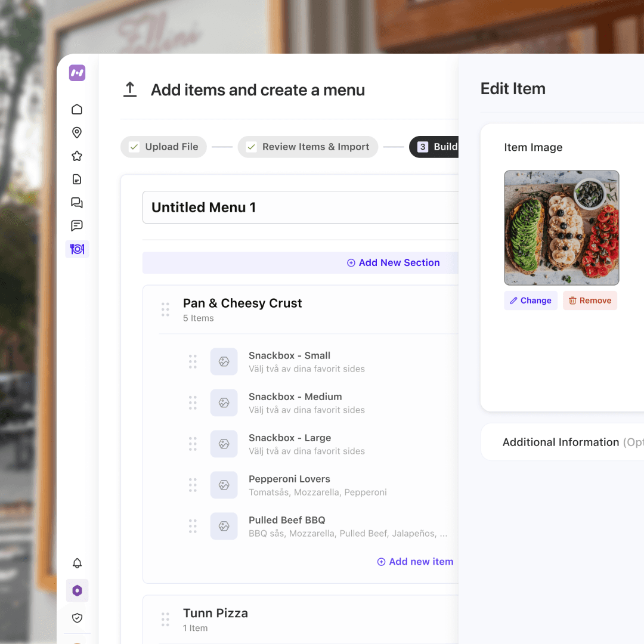Image resolution: width=644 pixels, height=644 pixels.
Task: Click image placeholder for Snackbox - Medium
Action: point(224,402)
